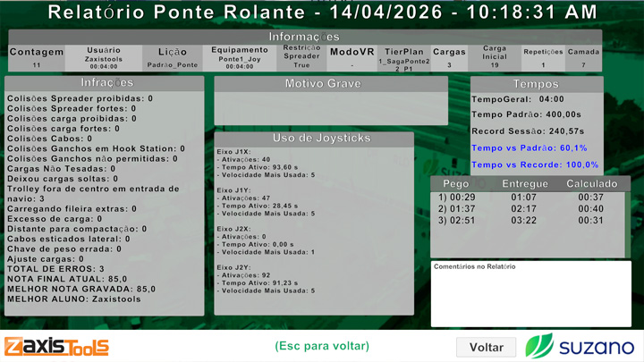The width and height of the screenshot is (644, 362).
Task: Click the Usuário cell Zaxistools
Action: [x=104, y=58]
